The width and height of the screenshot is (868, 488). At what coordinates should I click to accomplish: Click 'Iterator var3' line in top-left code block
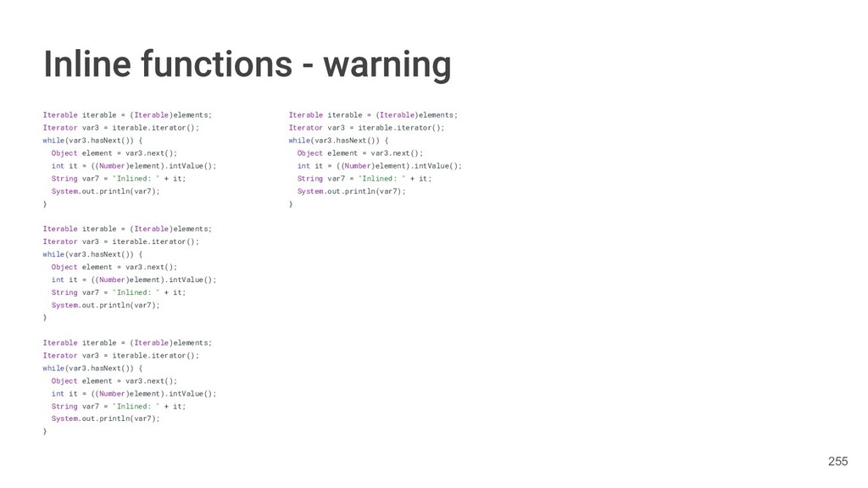120,128
